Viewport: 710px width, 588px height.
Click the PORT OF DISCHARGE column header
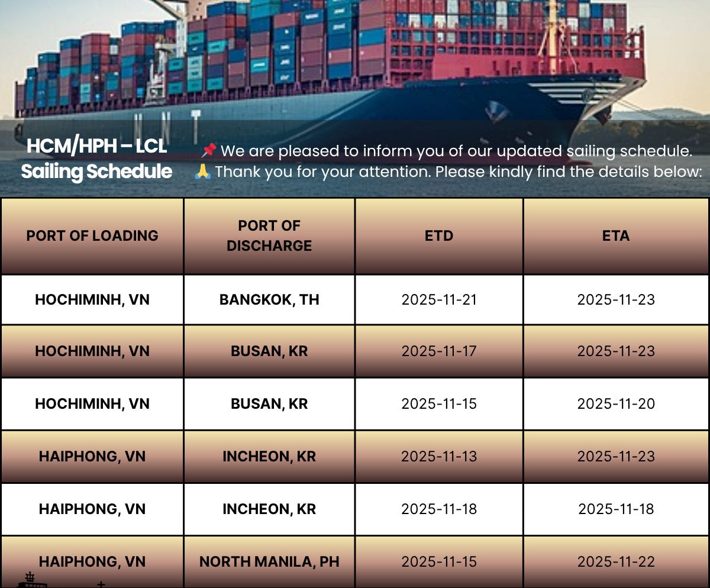point(269,235)
